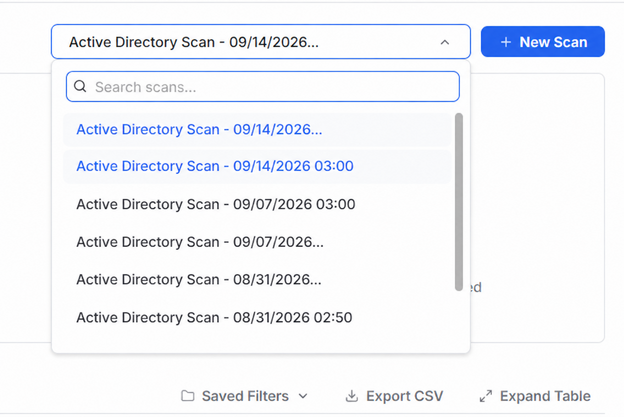Click the New Scan button
This screenshot has height=417, width=624.
click(x=542, y=42)
